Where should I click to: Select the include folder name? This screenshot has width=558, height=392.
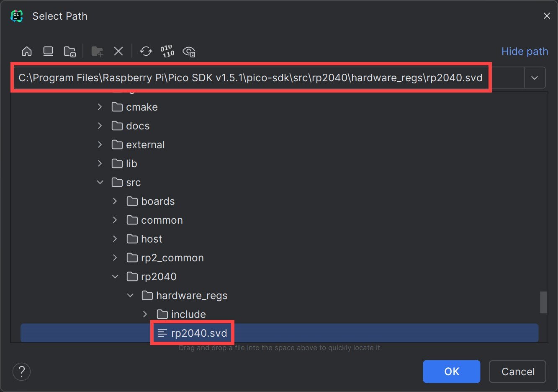pyautogui.click(x=188, y=315)
